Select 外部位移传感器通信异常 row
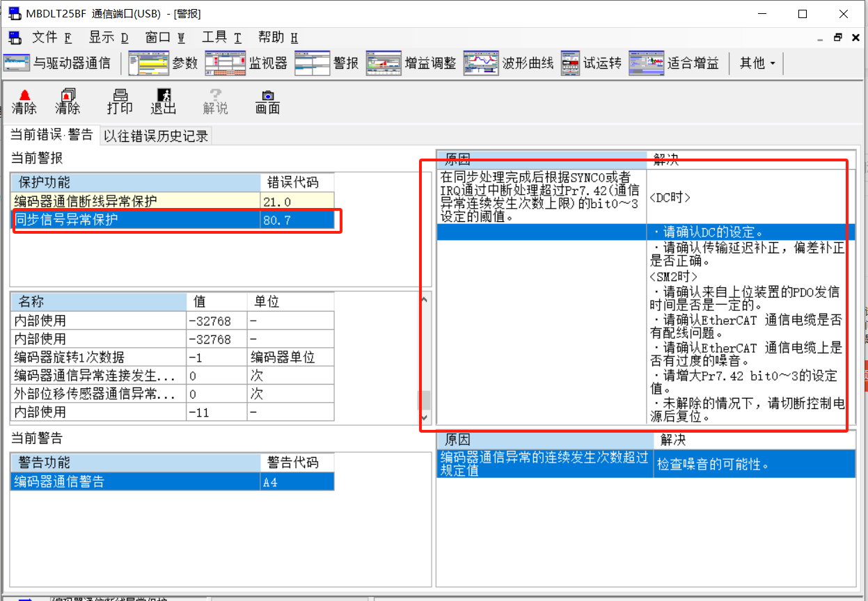 point(172,394)
